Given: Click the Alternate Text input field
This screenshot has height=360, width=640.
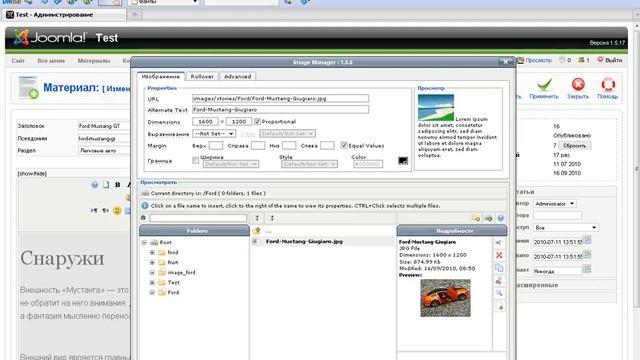Looking at the screenshot, I should point(280,109).
